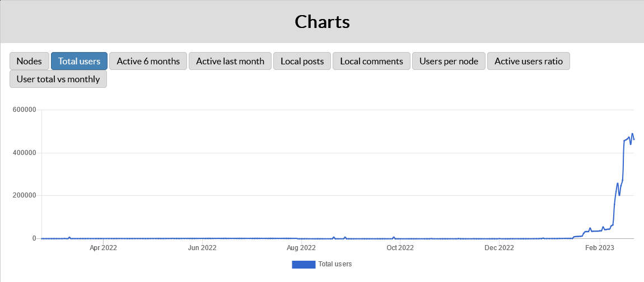644x282 pixels.
Task: Display the Local comments chart
Action: pos(371,61)
